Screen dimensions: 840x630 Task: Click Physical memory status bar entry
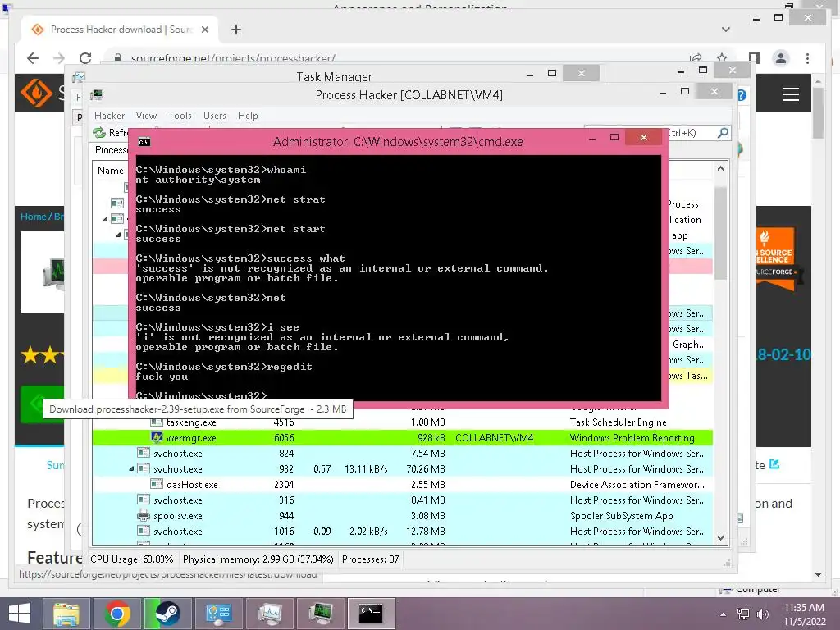258,559
